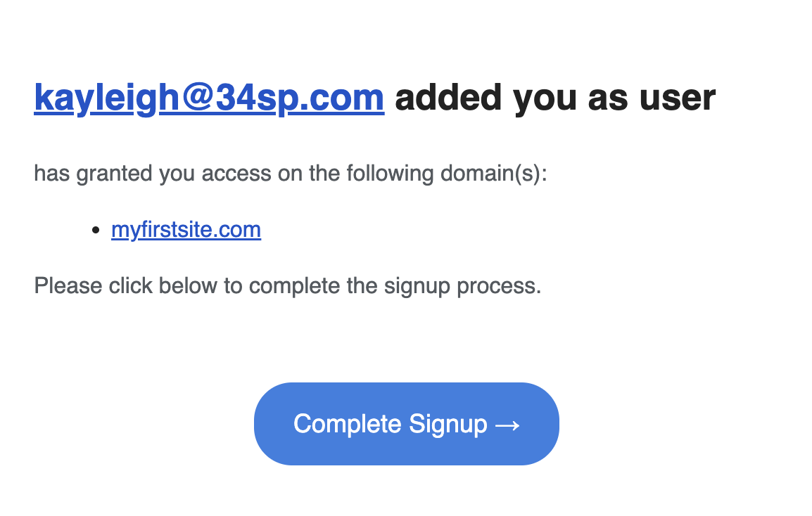Click the "Please click below" instruction line
The height and width of the screenshot is (516, 812).
[287, 286]
